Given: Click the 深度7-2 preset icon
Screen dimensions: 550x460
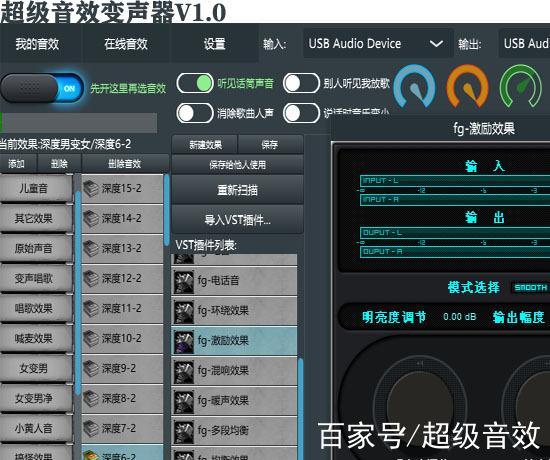Looking at the screenshot, I should point(91,428).
